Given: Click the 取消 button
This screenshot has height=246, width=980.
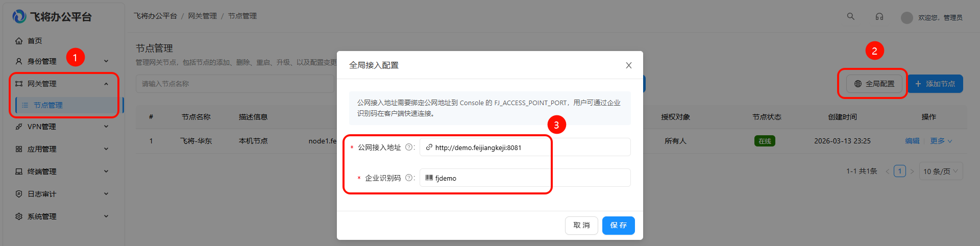Looking at the screenshot, I should click(581, 225).
